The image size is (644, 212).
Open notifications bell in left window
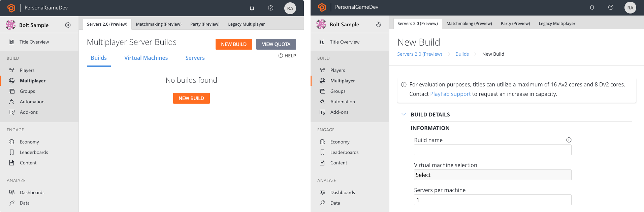click(x=252, y=8)
